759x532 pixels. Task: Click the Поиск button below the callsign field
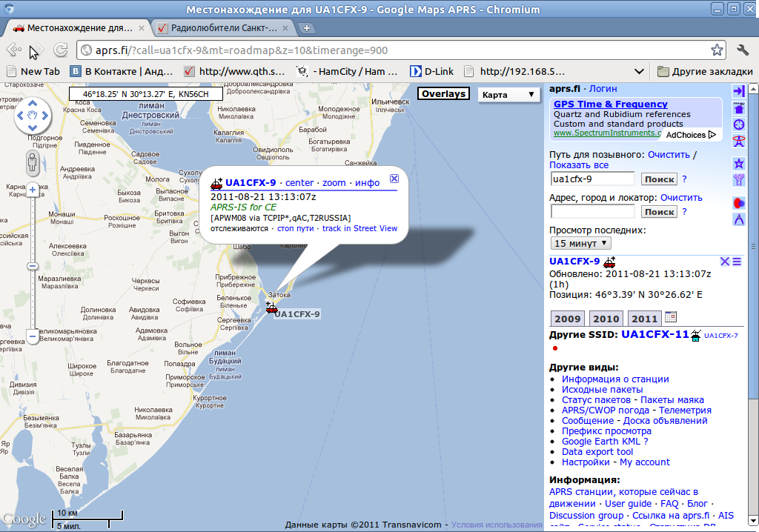[x=657, y=179]
